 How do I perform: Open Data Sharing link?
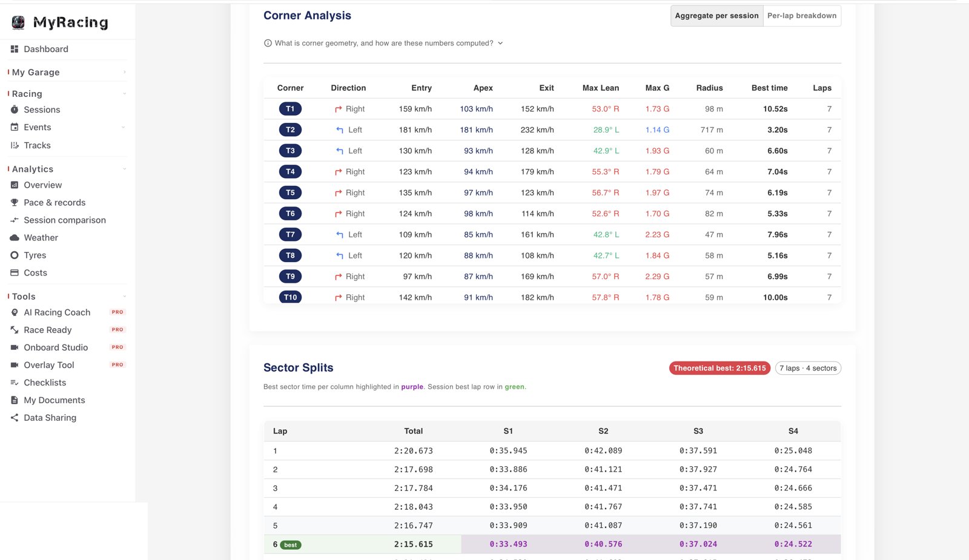tap(50, 418)
